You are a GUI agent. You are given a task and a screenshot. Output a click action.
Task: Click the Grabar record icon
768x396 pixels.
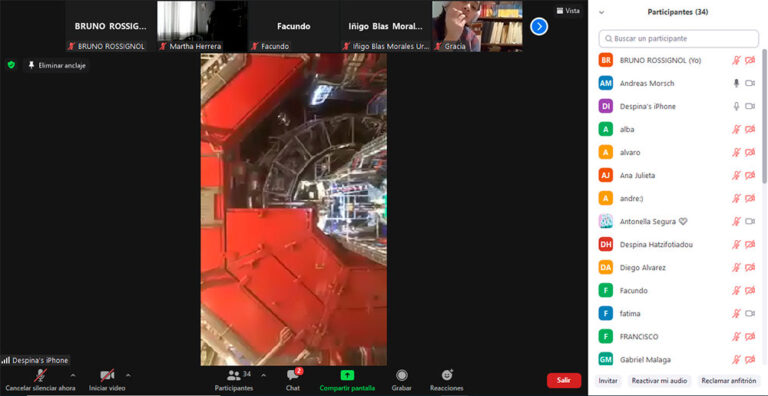click(402, 375)
